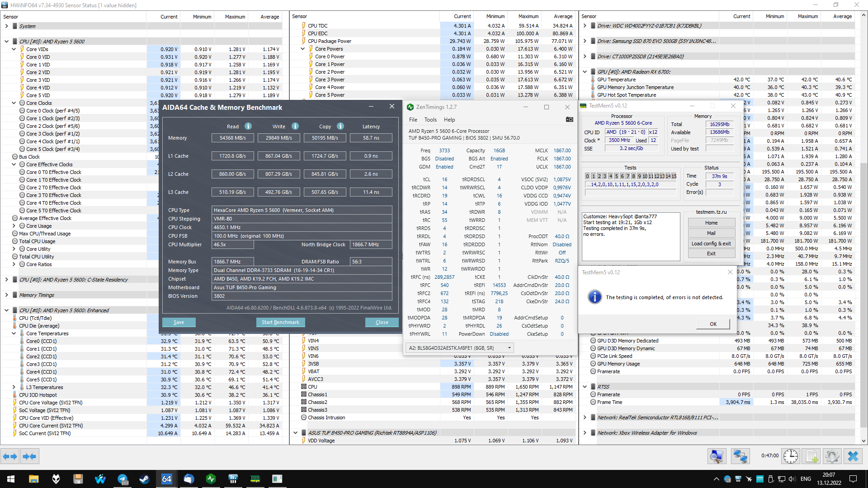This screenshot has width=868, height=488.
Task: Click the start logging spreadsheet icon
Action: (x=811, y=456)
